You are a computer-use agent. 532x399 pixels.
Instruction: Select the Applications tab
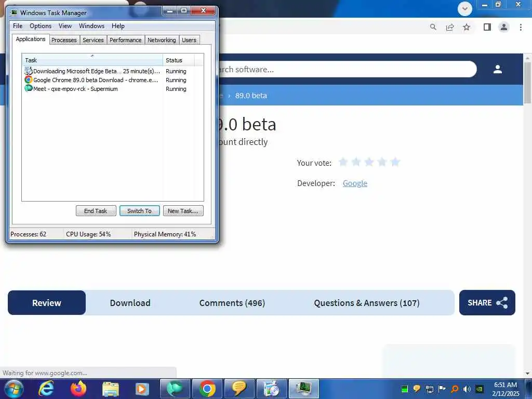pyautogui.click(x=31, y=39)
